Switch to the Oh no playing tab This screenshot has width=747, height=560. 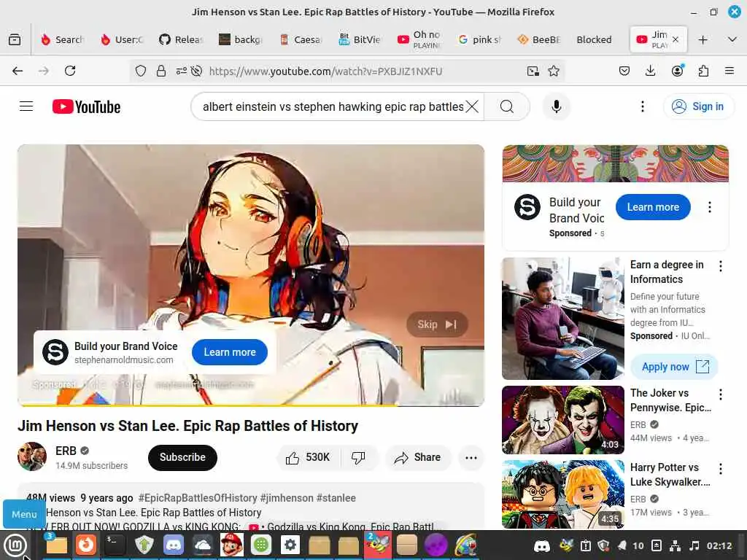click(419, 39)
